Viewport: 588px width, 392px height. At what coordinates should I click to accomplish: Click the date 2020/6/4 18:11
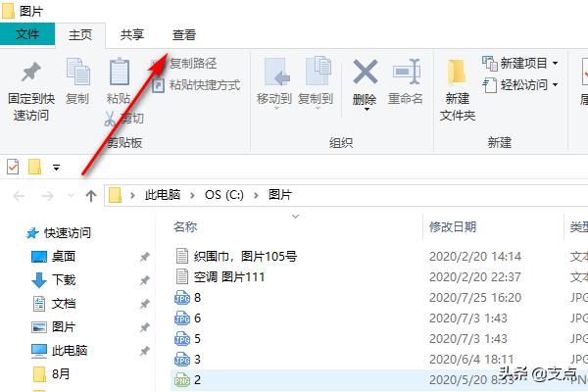pos(471,360)
